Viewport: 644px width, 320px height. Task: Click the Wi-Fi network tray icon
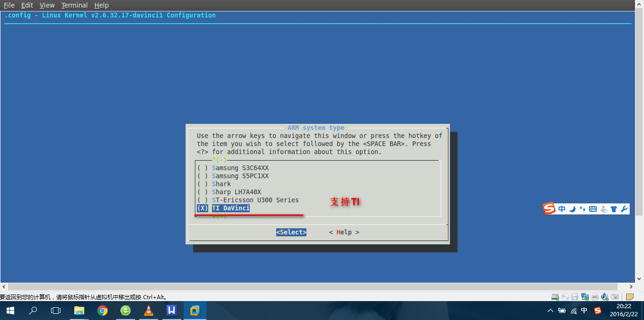(574, 311)
